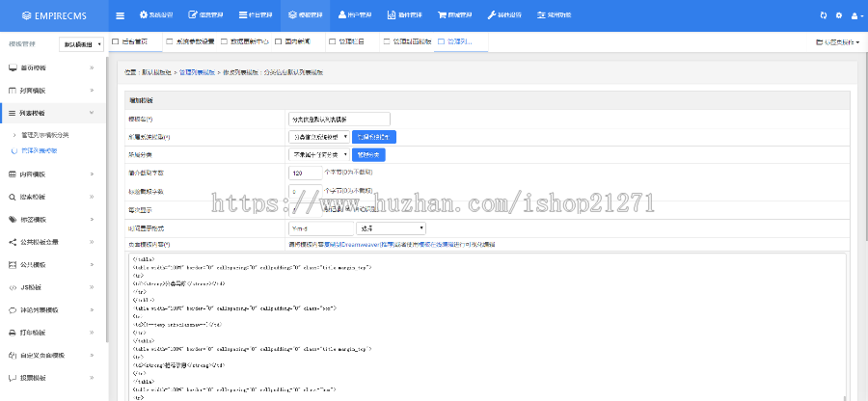Screen dimensions: 868x401
Task: Collapse the 列表模板 sidebar section
Action: pyautogui.click(x=53, y=113)
